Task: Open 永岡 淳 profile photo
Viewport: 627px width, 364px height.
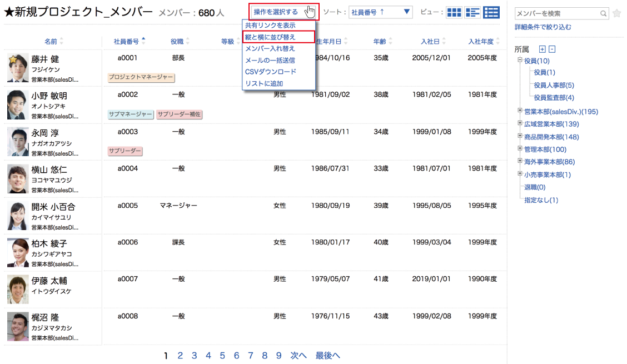Action: pos(18,142)
